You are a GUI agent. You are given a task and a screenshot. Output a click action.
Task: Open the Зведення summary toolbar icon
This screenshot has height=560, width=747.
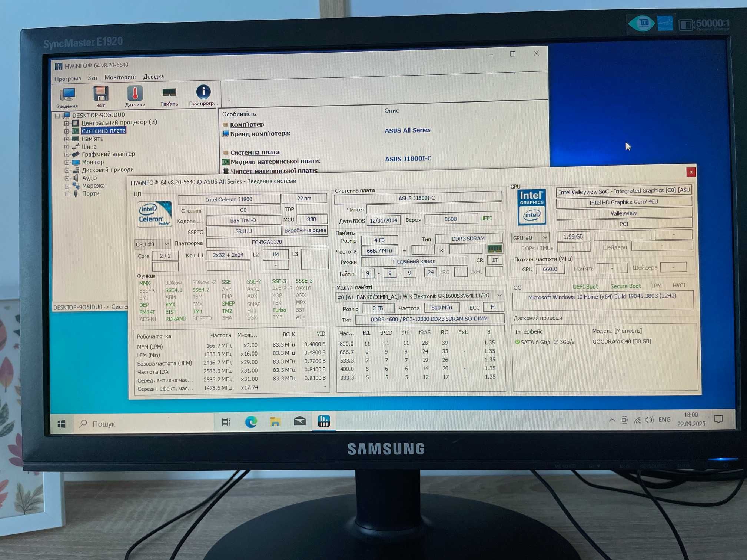click(67, 97)
